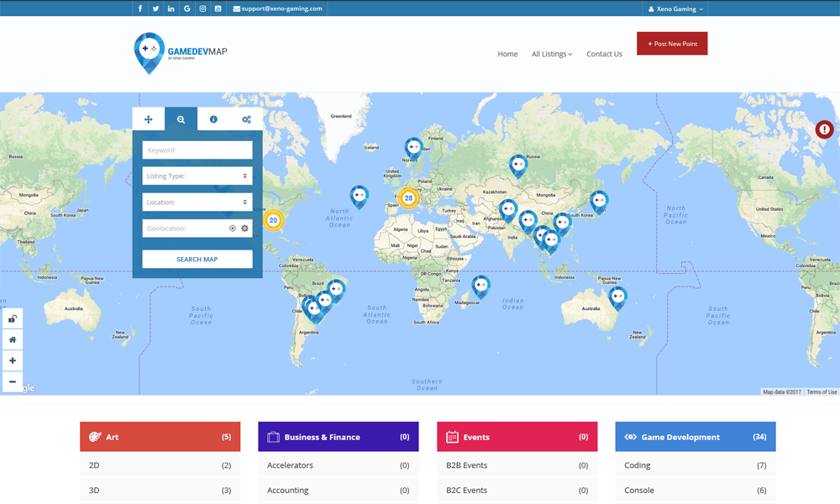Click the map home reset icon

12,340
